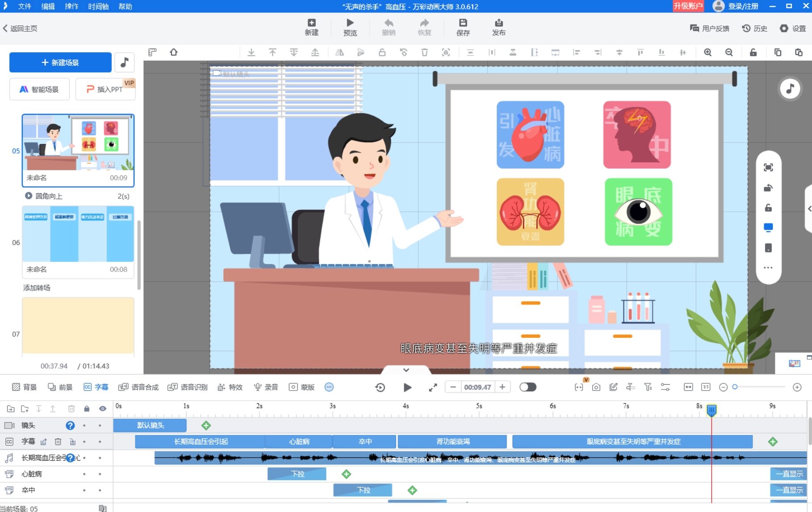Click the 圆角向上 transition entry

click(49, 196)
